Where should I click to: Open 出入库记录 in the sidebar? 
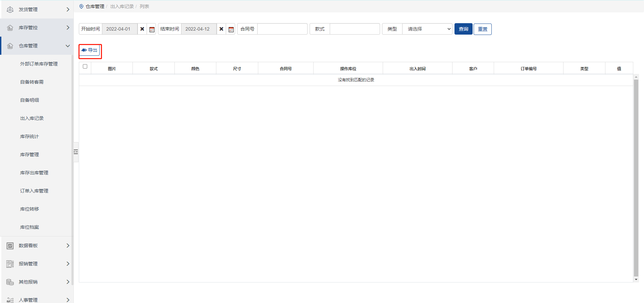point(32,118)
